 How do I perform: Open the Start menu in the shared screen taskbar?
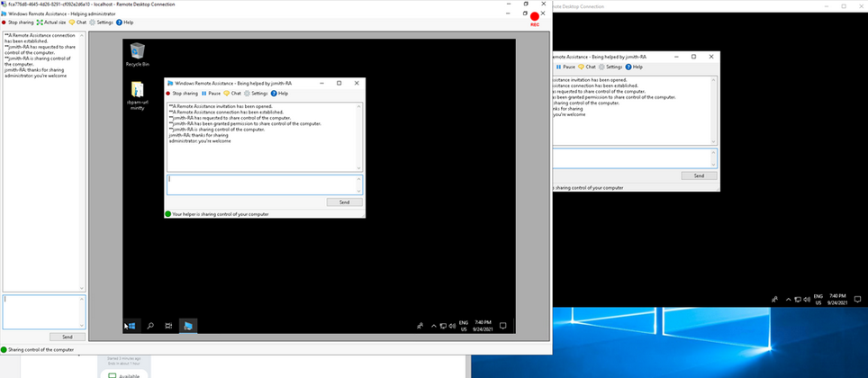click(131, 326)
